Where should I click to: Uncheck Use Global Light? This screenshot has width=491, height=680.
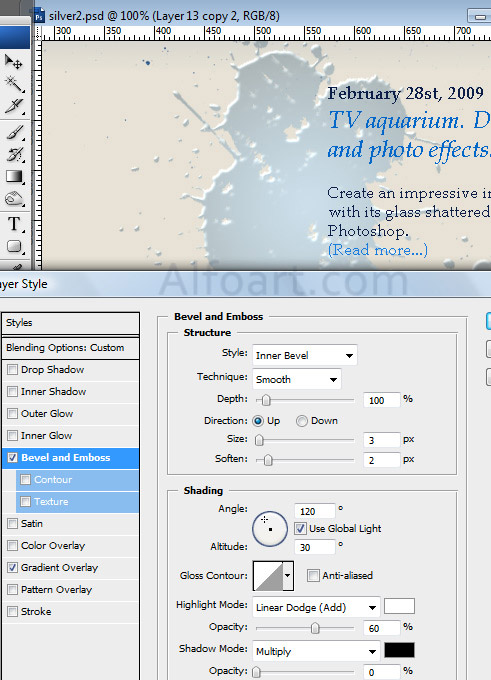tap(300, 528)
